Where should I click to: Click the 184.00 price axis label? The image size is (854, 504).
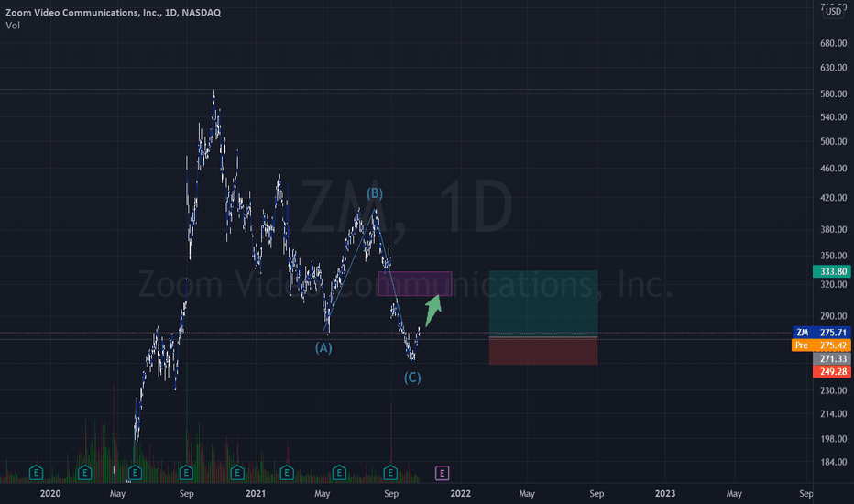click(833, 462)
